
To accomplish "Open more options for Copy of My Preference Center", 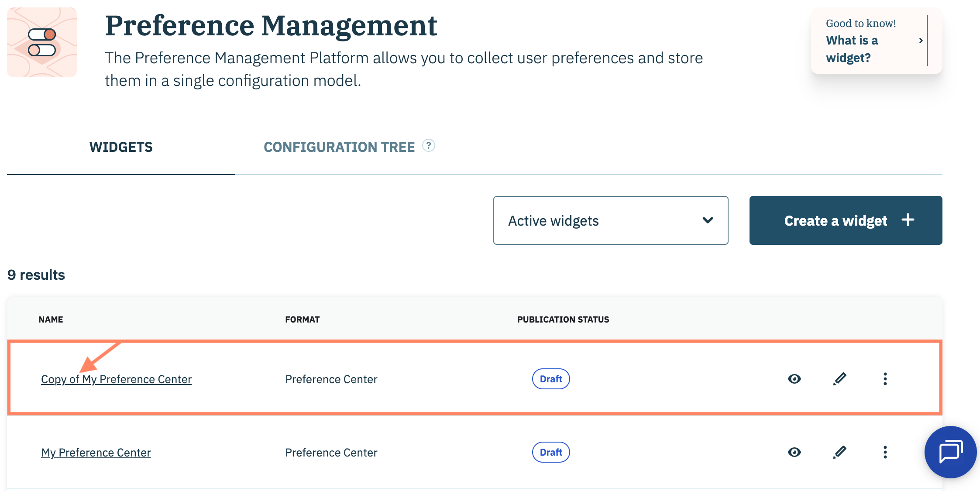I will point(885,379).
